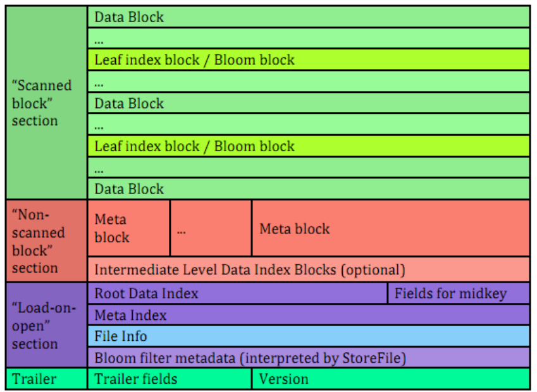Click the Bloom filter metadata row
537x392 pixels.
(x=309, y=357)
